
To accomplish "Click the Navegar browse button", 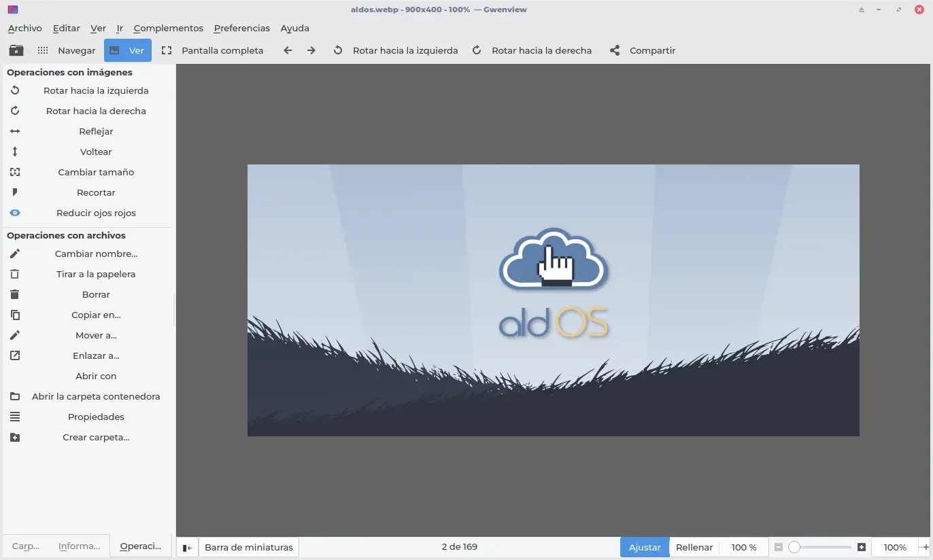I will (x=67, y=50).
